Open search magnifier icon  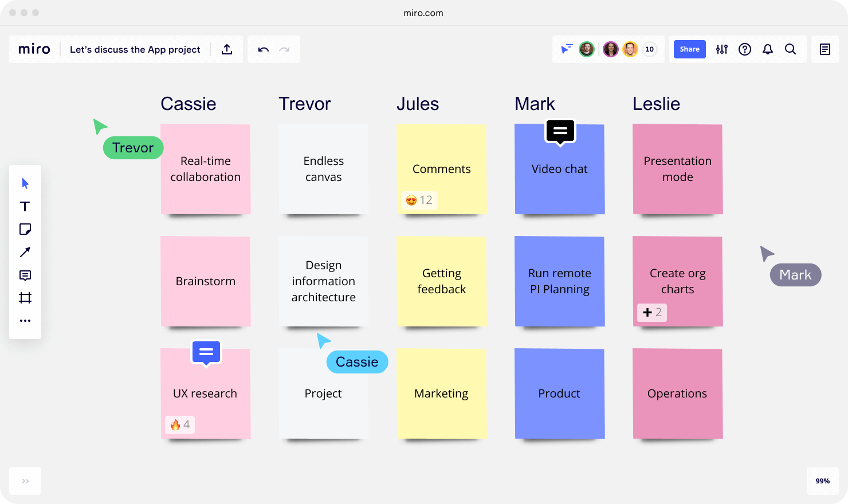click(x=791, y=49)
